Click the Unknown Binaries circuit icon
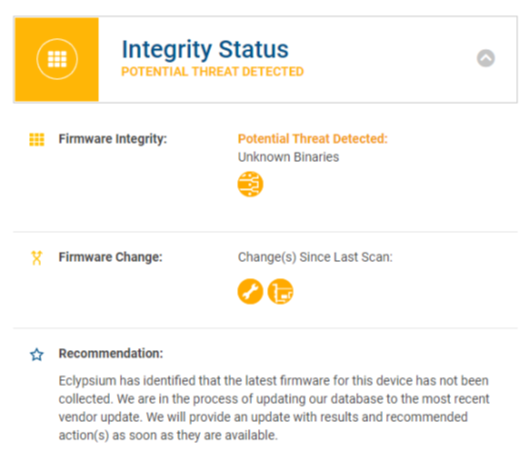The height and width of the screenshot is (472, 531). click(x=250, y=184)
